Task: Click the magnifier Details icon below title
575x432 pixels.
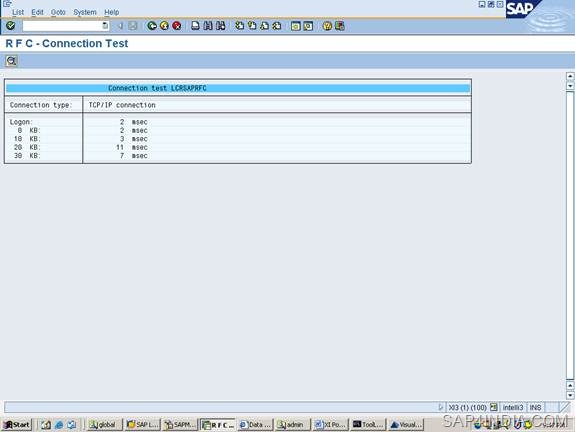Action: pos(11,61)
